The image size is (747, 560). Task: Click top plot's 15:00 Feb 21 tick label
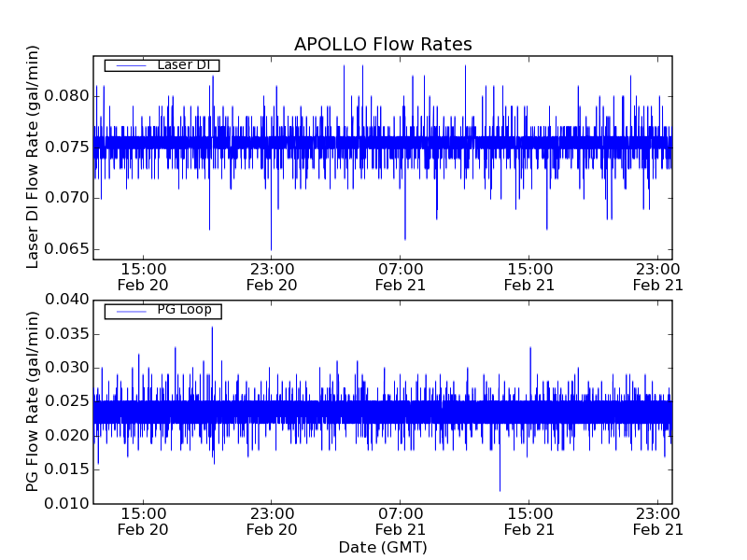[x=529, y=277]
